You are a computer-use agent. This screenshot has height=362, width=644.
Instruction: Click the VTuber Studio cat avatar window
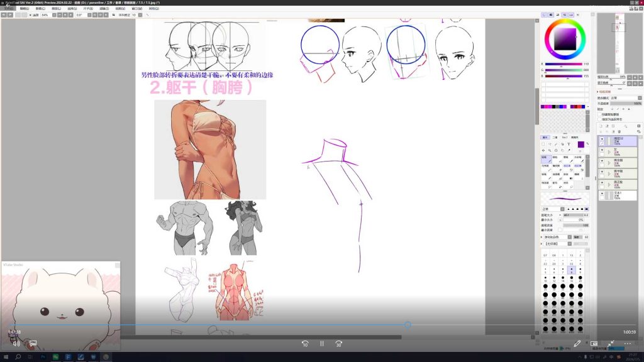(x=61, y=306)
